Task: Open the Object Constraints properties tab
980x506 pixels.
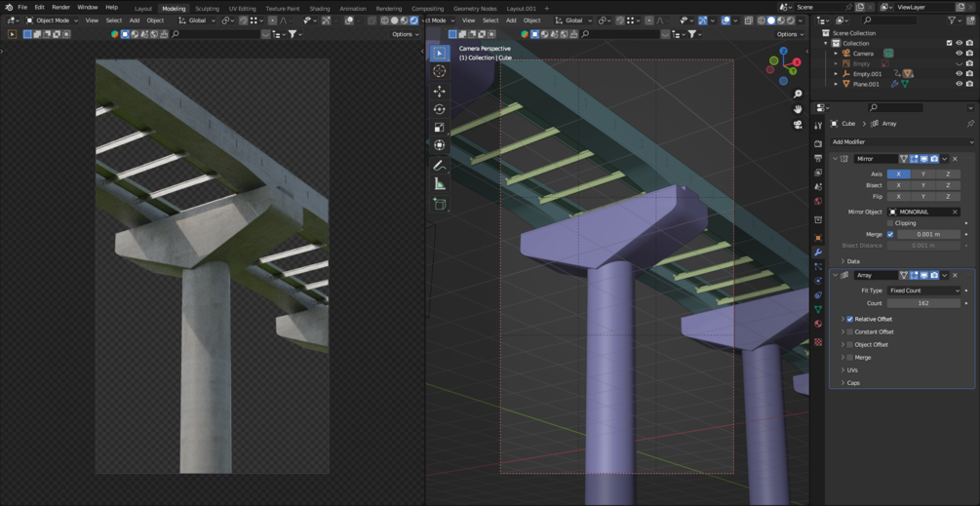Action: point(818,294)
